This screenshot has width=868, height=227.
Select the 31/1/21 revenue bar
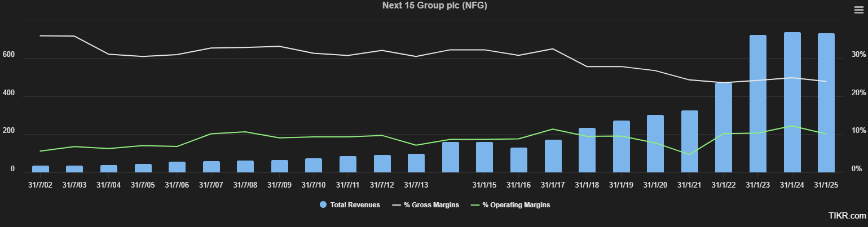(x=690, y=141)
